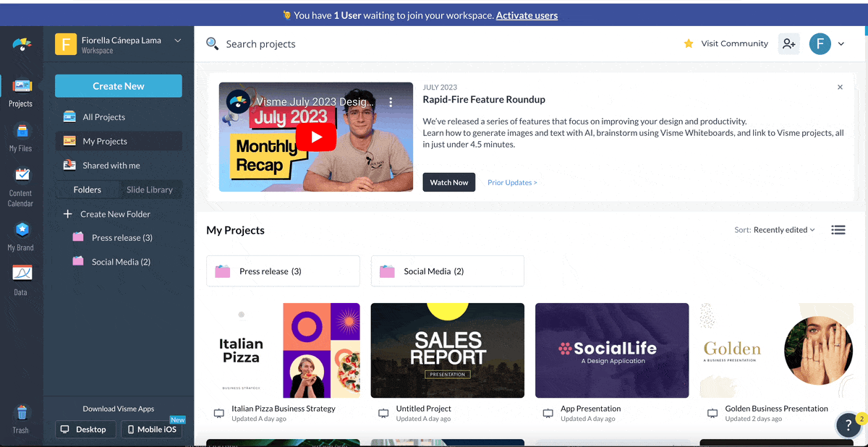
Task: Open the Trash
Action: (21, 420)
